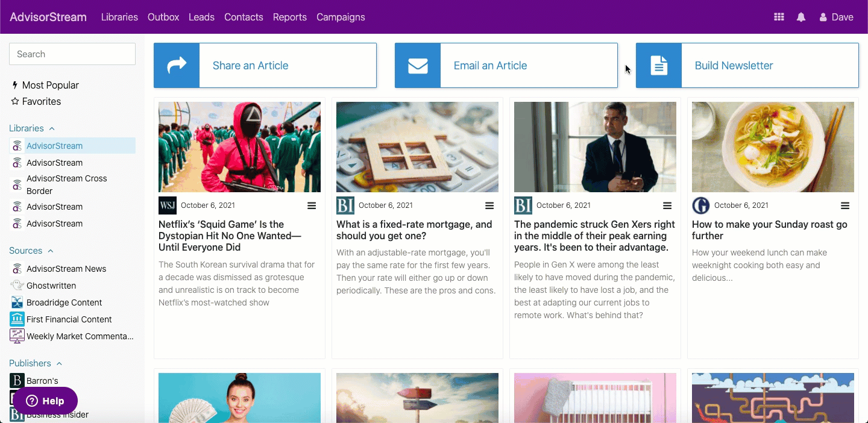Screen dimensions: 868x423
Task: Open the options menu on the Gen Xers card
Action: tap(667, 205)
